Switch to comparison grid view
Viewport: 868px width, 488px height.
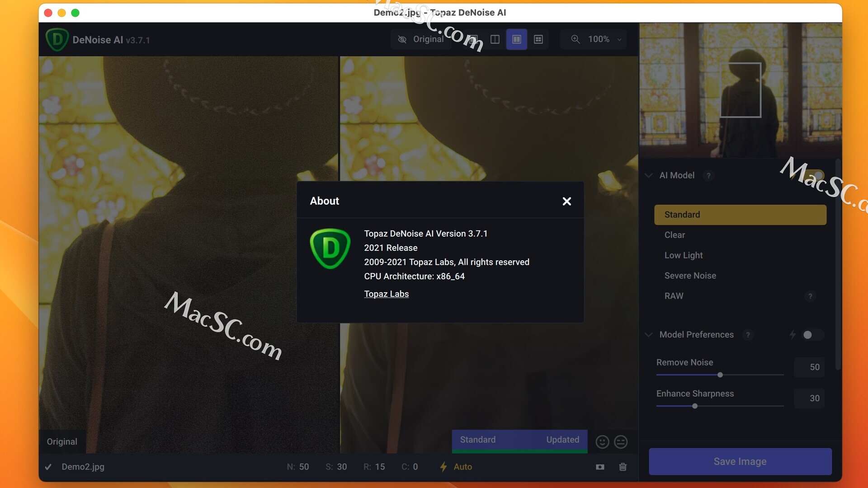pyautogui.click(x=538, y=39)
